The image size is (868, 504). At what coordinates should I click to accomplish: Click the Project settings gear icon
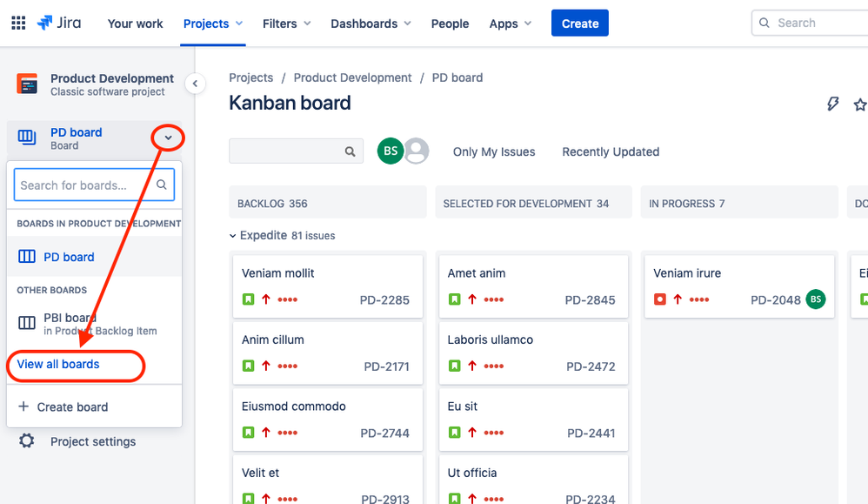27,440
